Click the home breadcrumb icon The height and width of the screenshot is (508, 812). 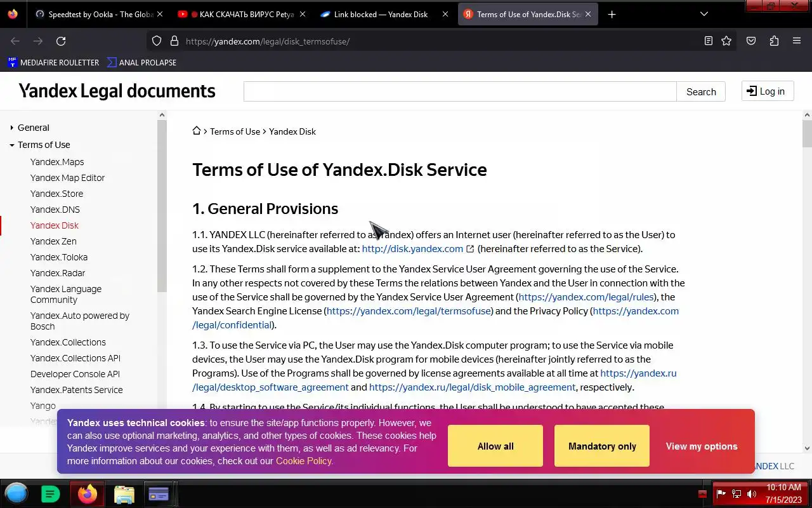tap(197, 131)
